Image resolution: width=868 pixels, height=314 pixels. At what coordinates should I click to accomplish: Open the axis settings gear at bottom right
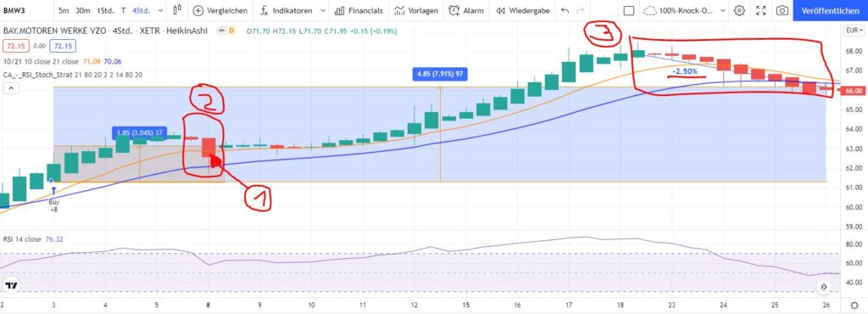pyautogui.click(x=855, y=306)
